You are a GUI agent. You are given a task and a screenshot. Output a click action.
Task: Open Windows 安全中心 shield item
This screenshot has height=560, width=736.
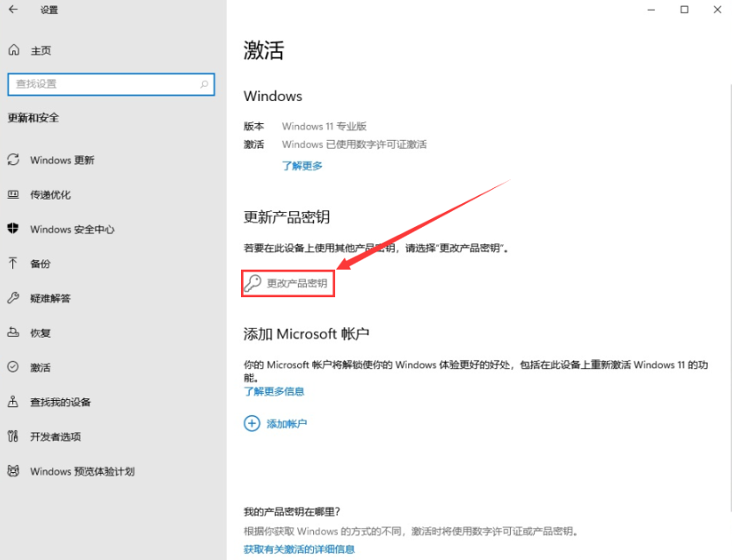click(x=72, y=229)
